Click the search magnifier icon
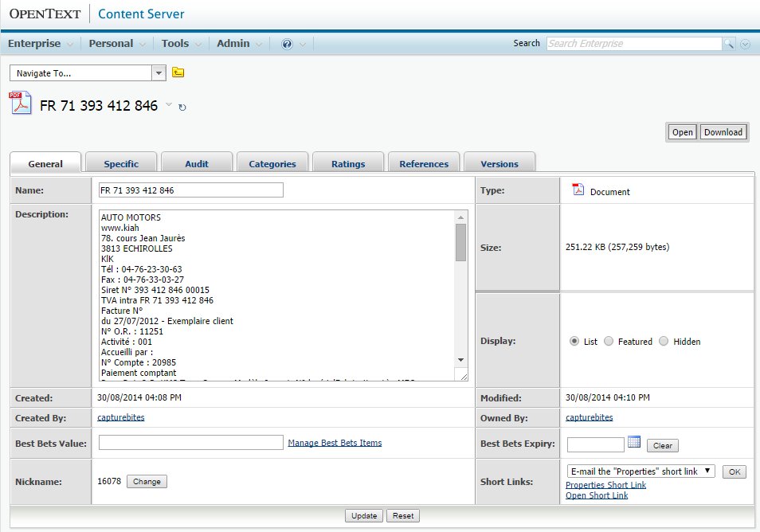The height and width of the screenshot is (532, 760). pyautogui.click(x=728, y=44)
